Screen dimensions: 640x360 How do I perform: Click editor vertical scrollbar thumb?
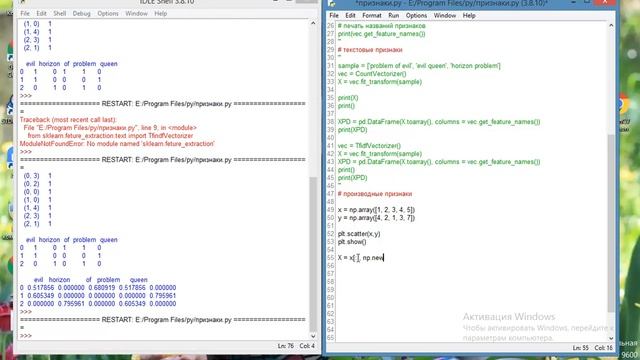coord(611,223)
